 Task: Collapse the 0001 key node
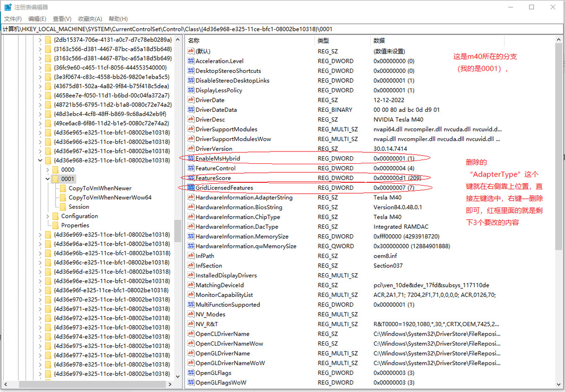[x=47, y=179]
